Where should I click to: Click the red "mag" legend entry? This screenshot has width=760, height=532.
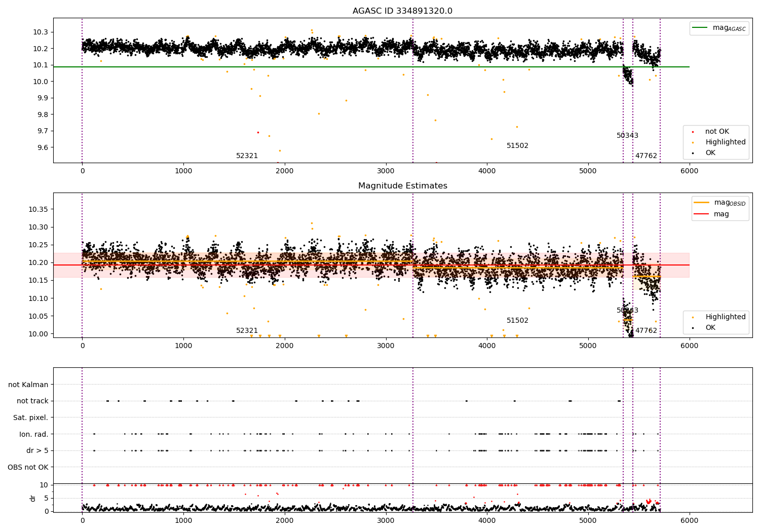pyautogui.click(x=721, y=214)
